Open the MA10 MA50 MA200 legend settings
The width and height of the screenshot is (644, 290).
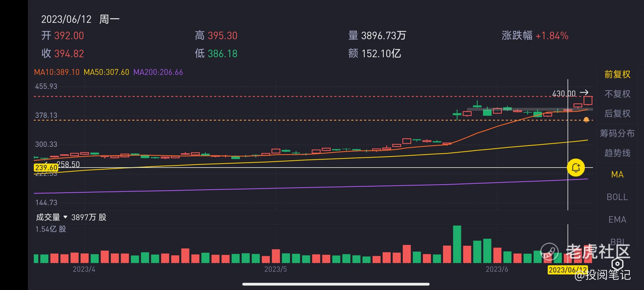(108, 72)
